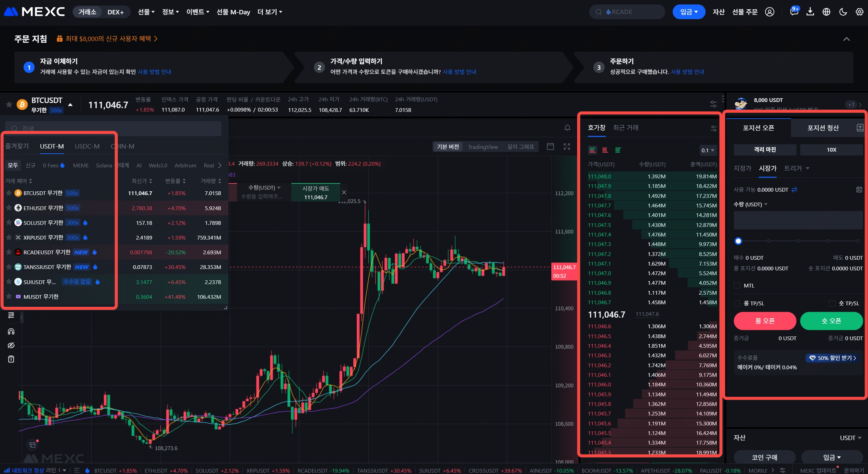Click the 수량 (USDT) quantity input field

click(798, 220)
